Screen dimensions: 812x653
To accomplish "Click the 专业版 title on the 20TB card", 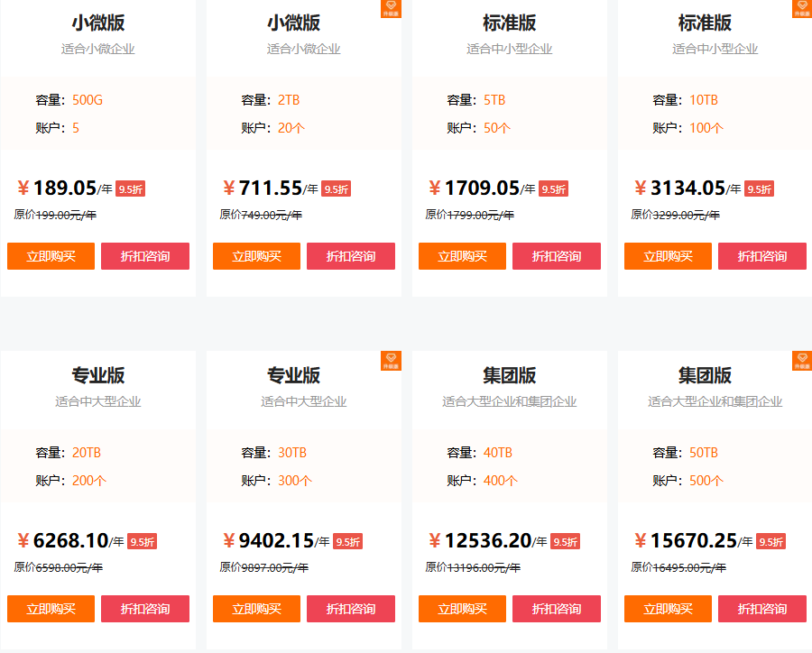I will pyautogui.click(x=98, y=375).
